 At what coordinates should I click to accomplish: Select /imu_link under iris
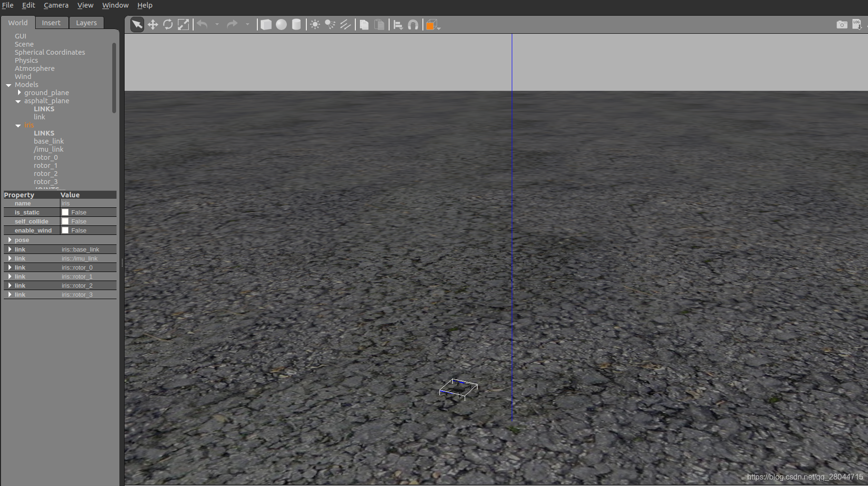[49, 149]
